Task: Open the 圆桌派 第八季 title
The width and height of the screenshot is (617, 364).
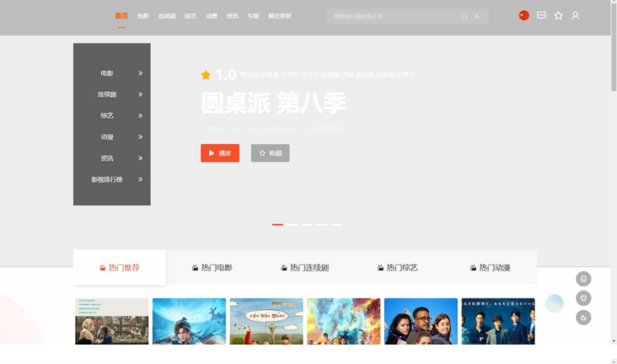Action: coord(274,103)
